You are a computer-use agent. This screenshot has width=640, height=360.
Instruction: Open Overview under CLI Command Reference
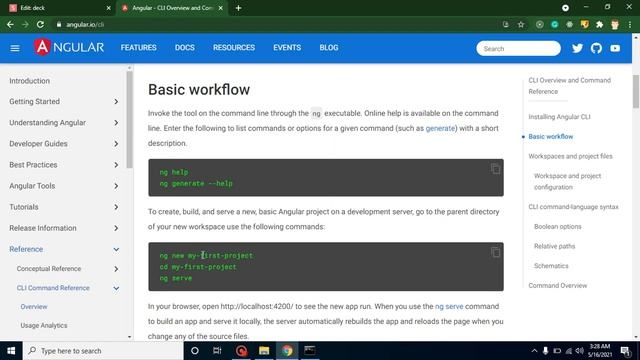click(34, 307)
